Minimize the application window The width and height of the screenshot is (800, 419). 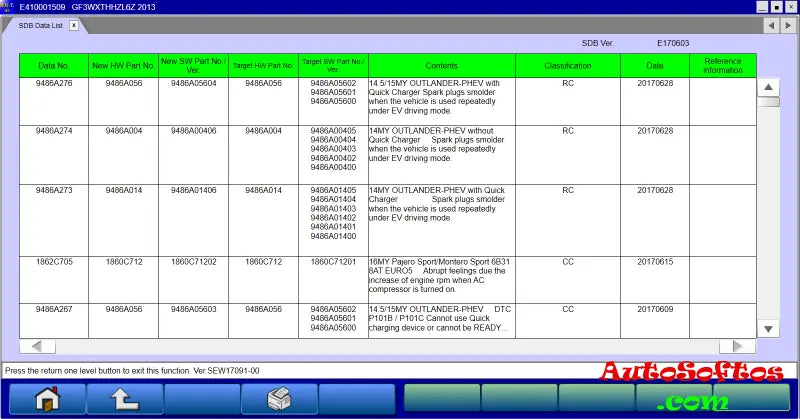click(762, 7)
